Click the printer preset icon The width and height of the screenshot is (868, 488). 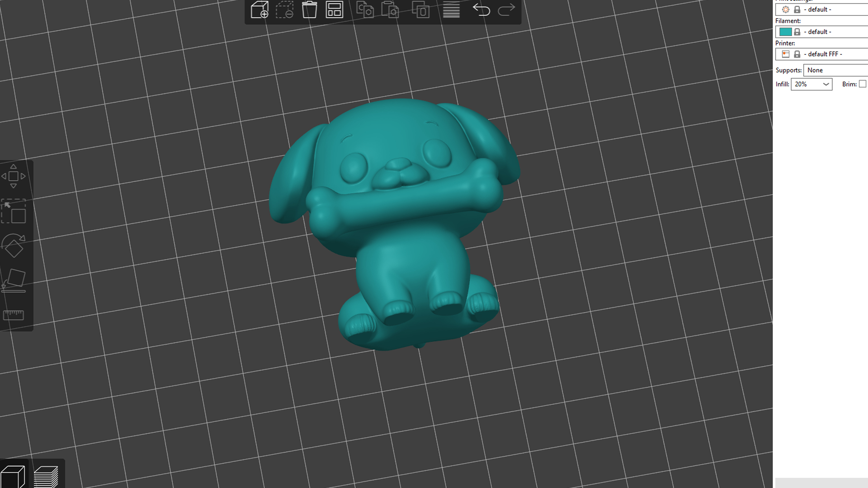[785, 54]
